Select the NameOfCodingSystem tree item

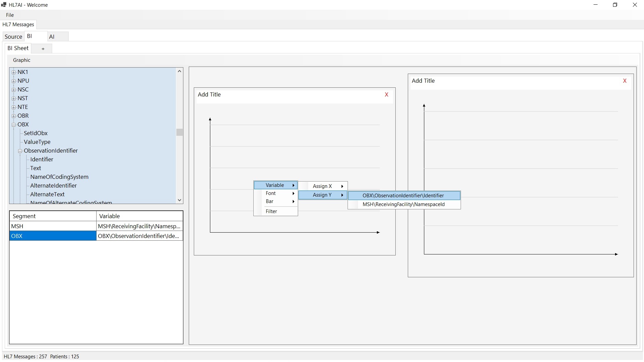pos(59,177)
